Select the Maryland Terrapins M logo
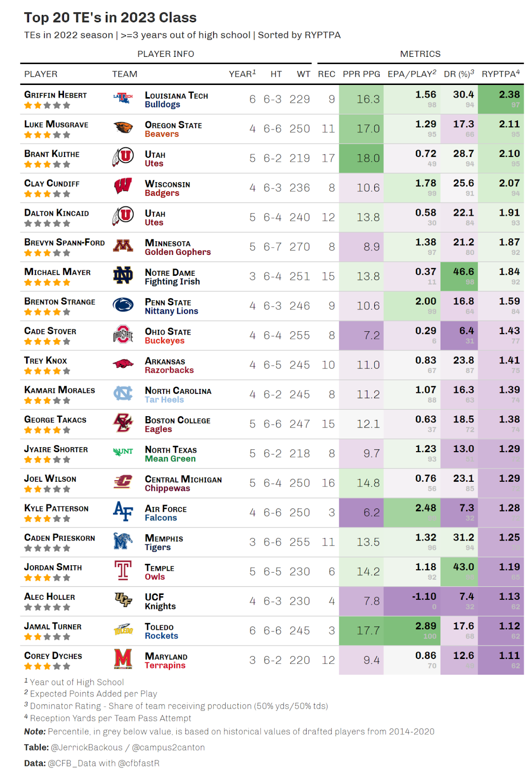Viewport: 532px width, 777px height. 123,659
